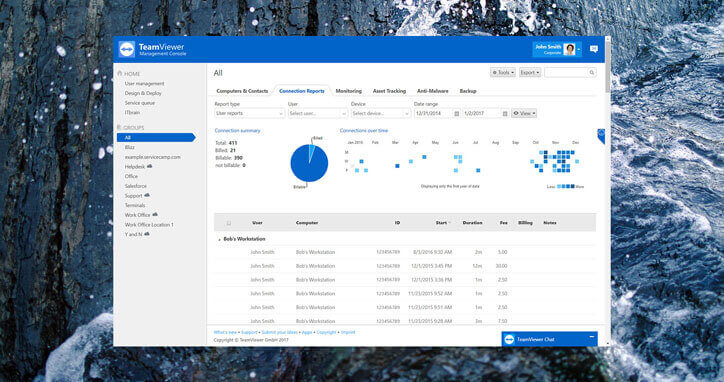Click the cloud icon next to Helpdesk

click(x=150, y=166)
